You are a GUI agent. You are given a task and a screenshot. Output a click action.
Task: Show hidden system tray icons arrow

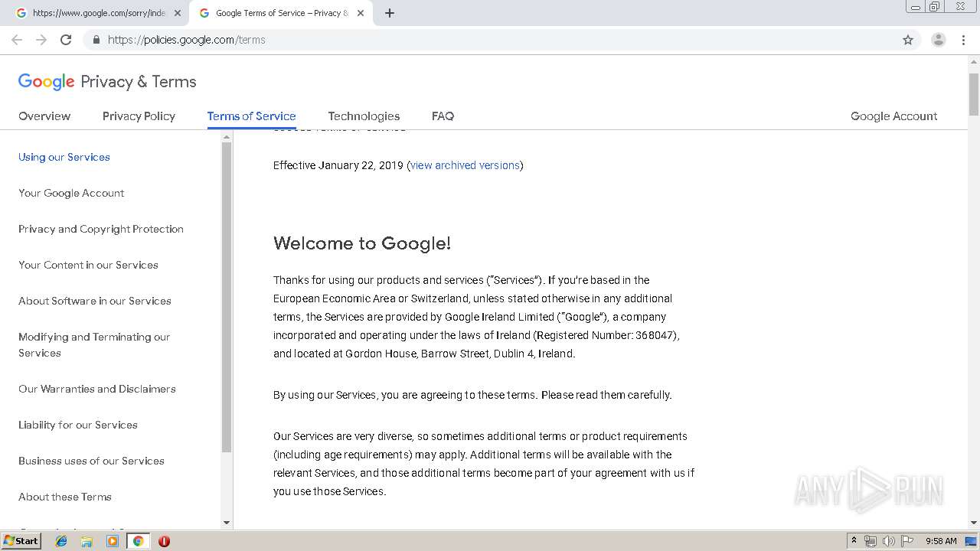(x=854, y=541)
